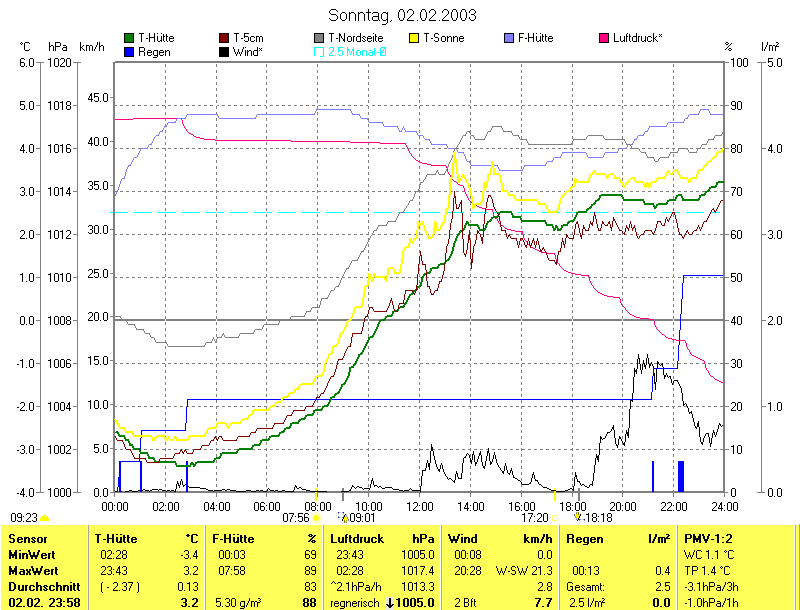Screen dimensions: 800x610
Task: Click the PMV-1:2 column header
Action: point(709,539)
